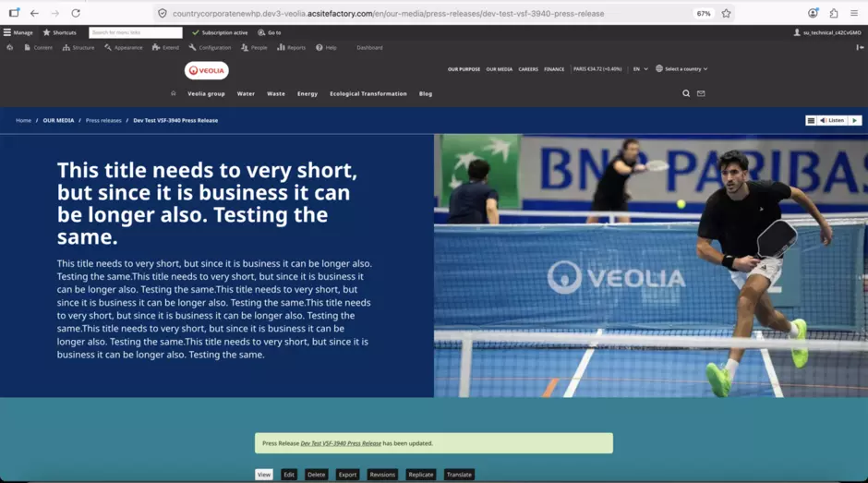Open the CAREERS top link

(x=528, y=69)
